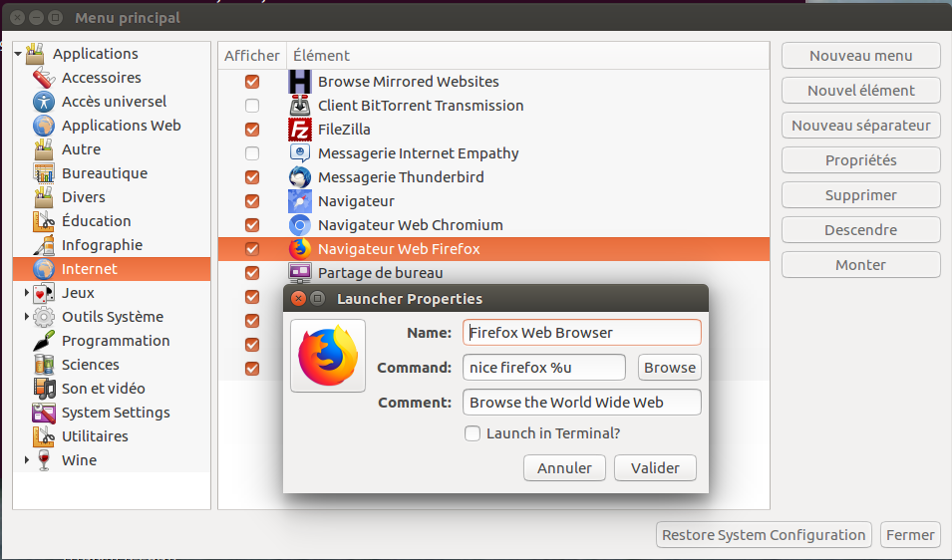Click the Infographie category icon
Screen dimensions: 952x560
pyautogui.click(x=44, y=245)
